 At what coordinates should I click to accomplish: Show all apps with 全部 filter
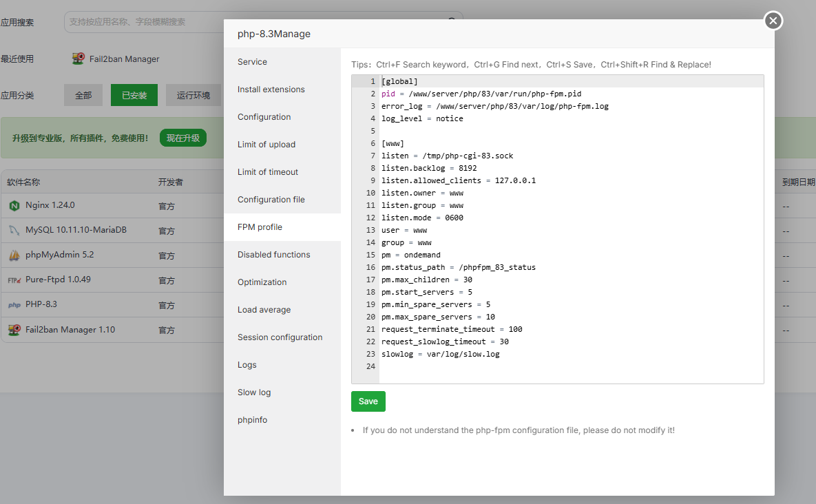(x=83, y=96)
